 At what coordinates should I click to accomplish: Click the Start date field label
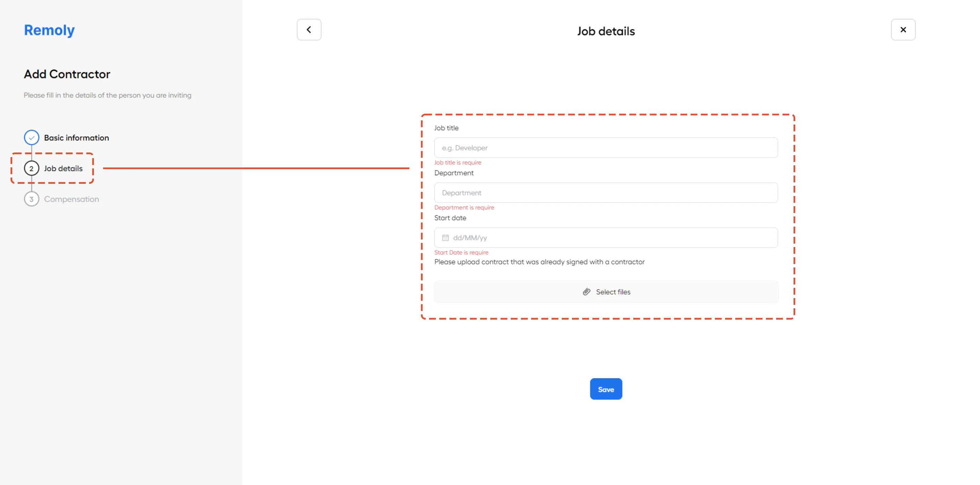coord(450,218)
